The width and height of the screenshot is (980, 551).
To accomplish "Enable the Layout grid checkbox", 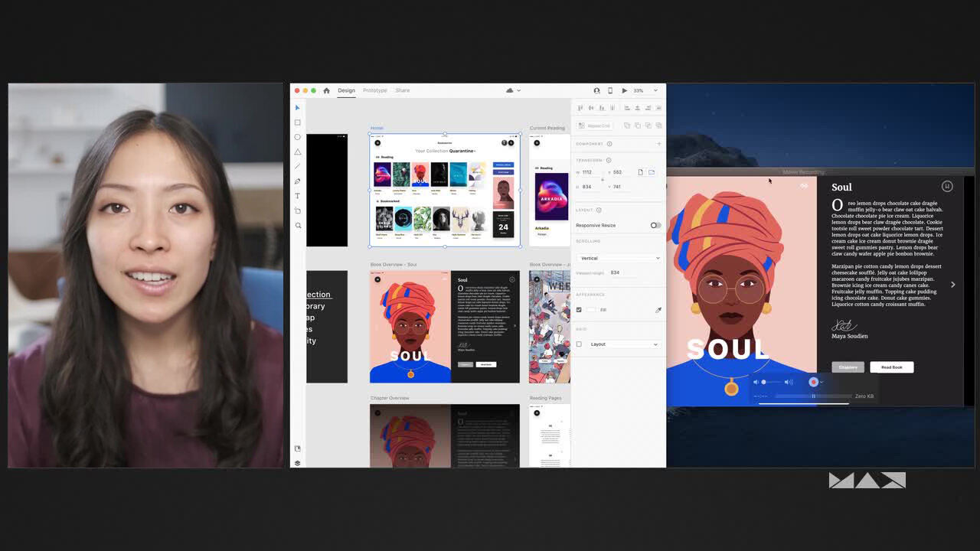I will coord(580,344).
